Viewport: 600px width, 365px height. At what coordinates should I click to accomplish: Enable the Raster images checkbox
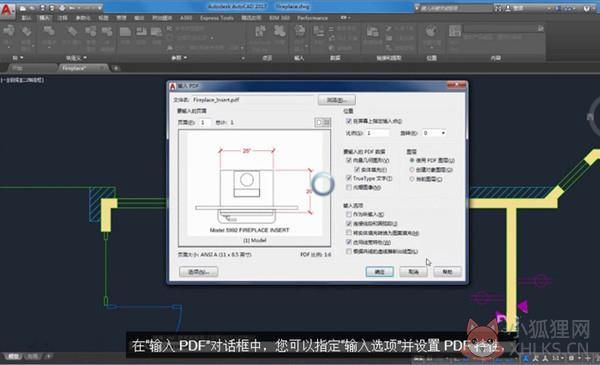(x=349, y=187)
